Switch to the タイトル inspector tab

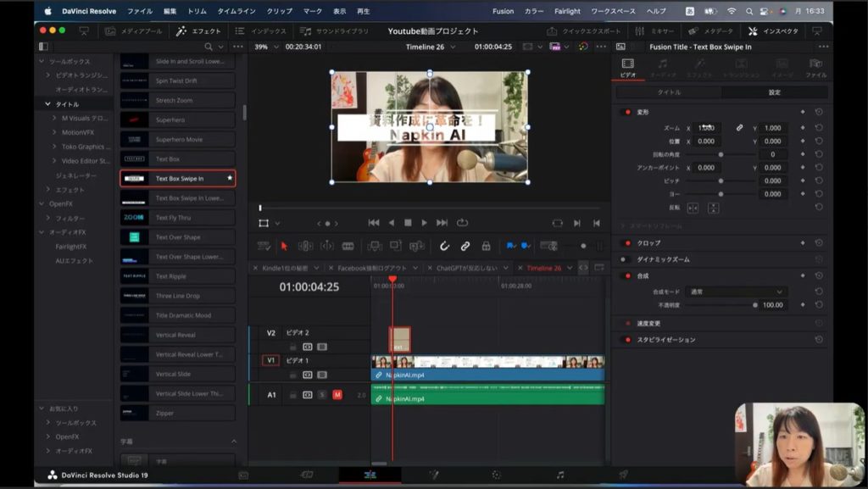pyautogui.click(x=669, y=92)
